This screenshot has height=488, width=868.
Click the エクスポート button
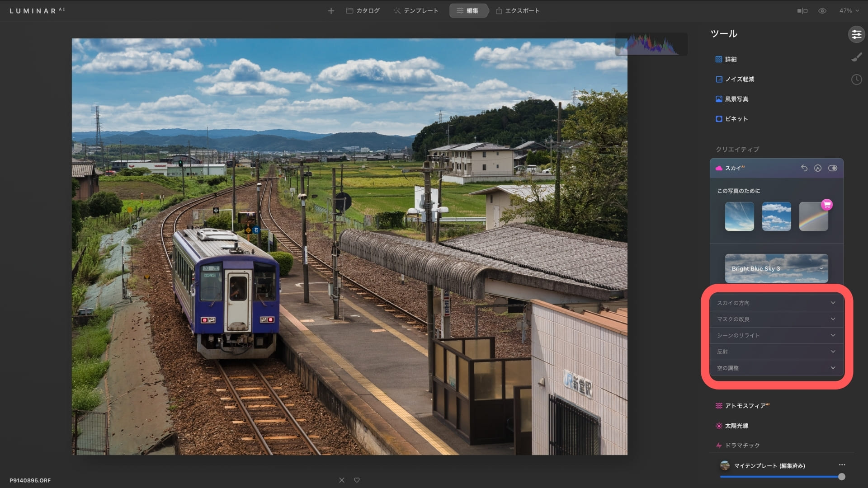(x=518, y=10)
